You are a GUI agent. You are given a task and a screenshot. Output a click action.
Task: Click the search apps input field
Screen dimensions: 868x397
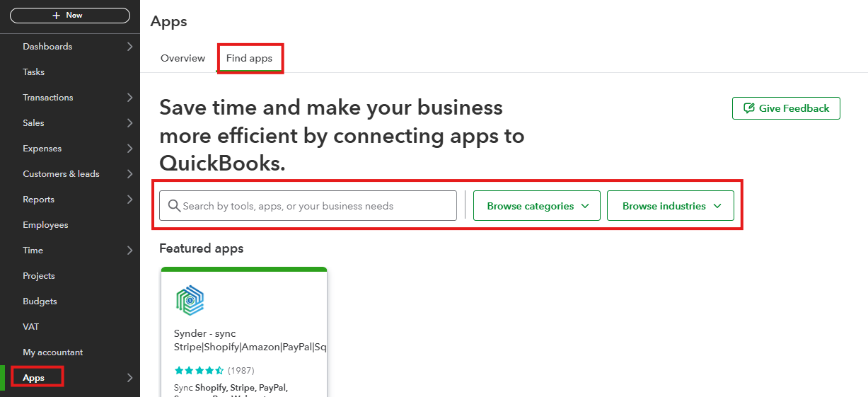[308, 206]
